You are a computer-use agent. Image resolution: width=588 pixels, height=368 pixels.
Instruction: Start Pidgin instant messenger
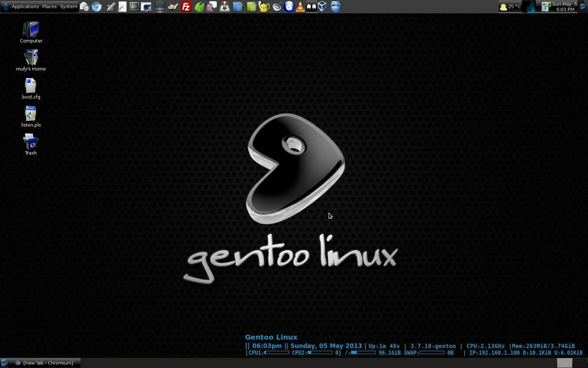tap(211, 6)
